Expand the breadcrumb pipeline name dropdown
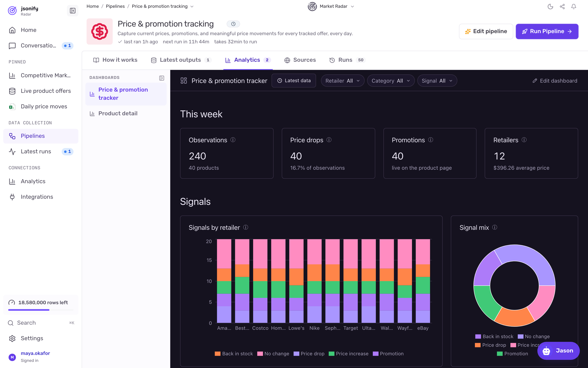Screen dimensions: 588x368 tap(192, 7)
